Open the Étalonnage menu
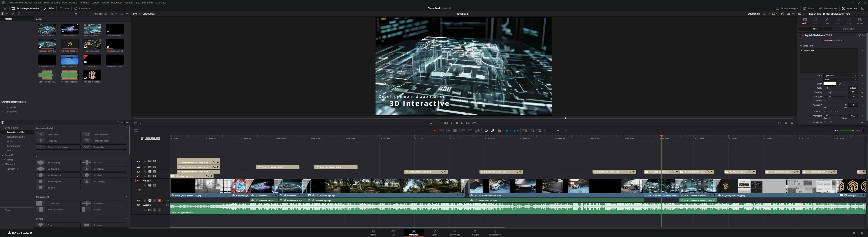Image resolution: width=868 pixels, height=237 pixels. (x=117, y=2)
